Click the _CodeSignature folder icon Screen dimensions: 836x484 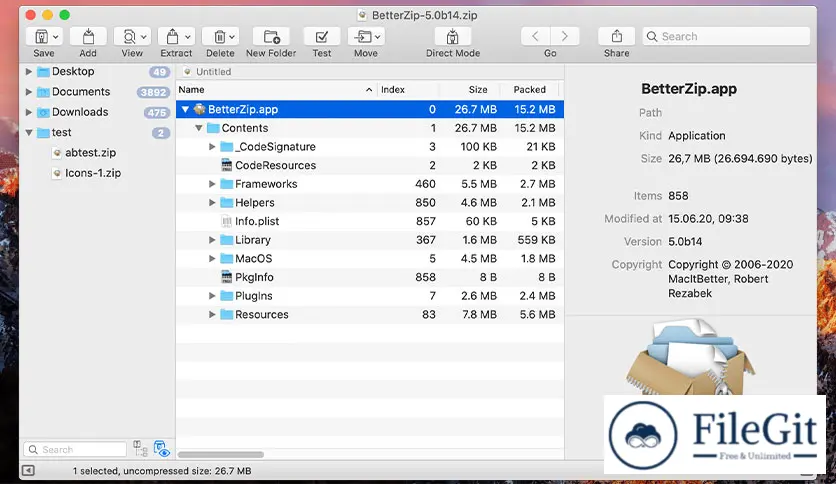pyautogui.click(x=227, y=147)
